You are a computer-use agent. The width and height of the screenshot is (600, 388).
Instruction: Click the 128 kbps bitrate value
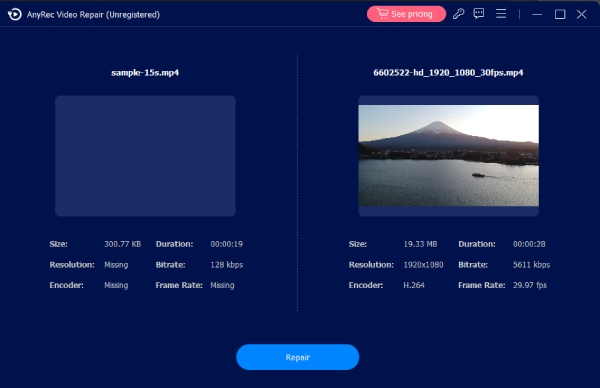pyautogui.click(x=227, y=265)
